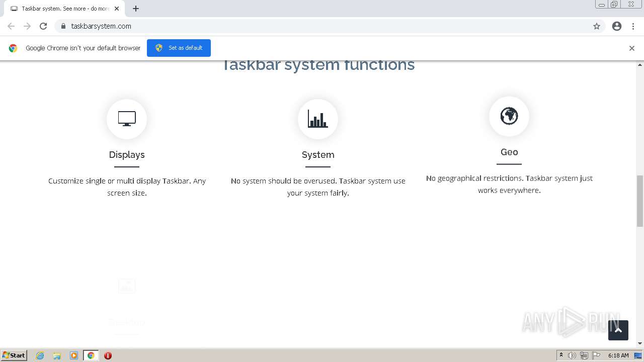Go back to the previous page
The height and width of the screenshot is (362, 644).
point(11,26)
